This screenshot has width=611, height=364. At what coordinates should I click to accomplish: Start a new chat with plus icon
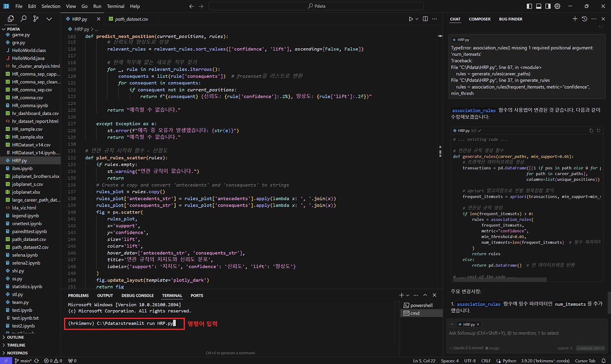pyautogui.click(x=575, y=19)
